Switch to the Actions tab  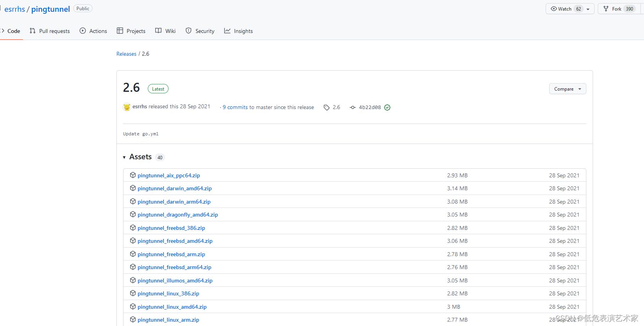[x=93, y=31]
